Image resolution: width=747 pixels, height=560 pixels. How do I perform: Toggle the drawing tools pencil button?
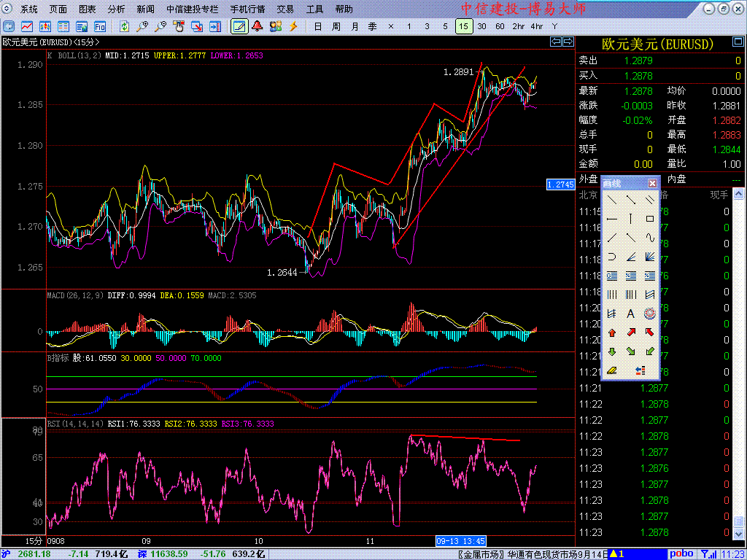coord(239,26)
